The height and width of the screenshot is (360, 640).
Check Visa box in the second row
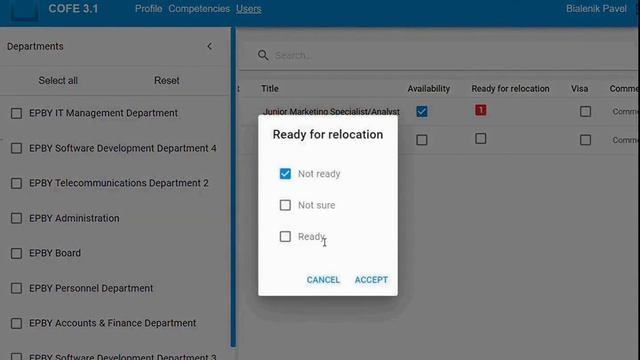[x=585, y=140]
